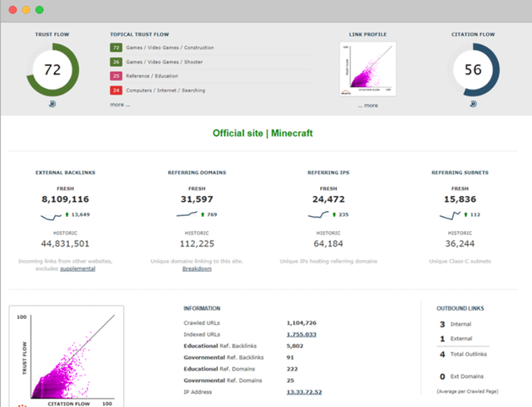Click green up arrow beside 769
532x407 pixels.
point(203,214)
